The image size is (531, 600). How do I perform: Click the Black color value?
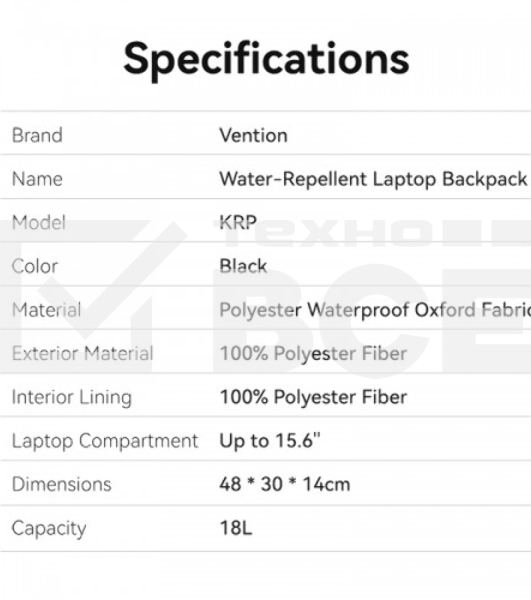click(x=243, y=266)
